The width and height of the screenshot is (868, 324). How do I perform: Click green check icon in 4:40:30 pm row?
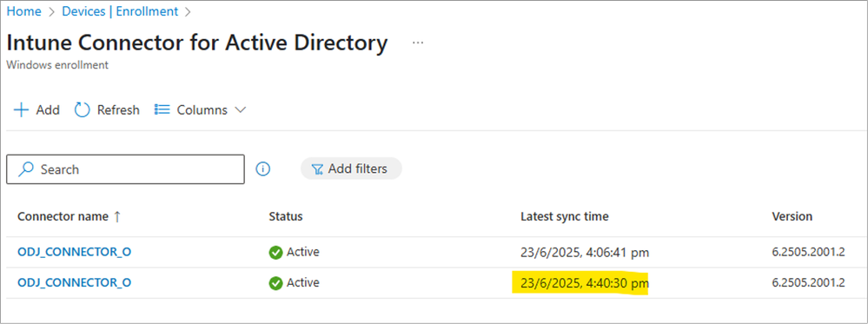coord(275,283)
